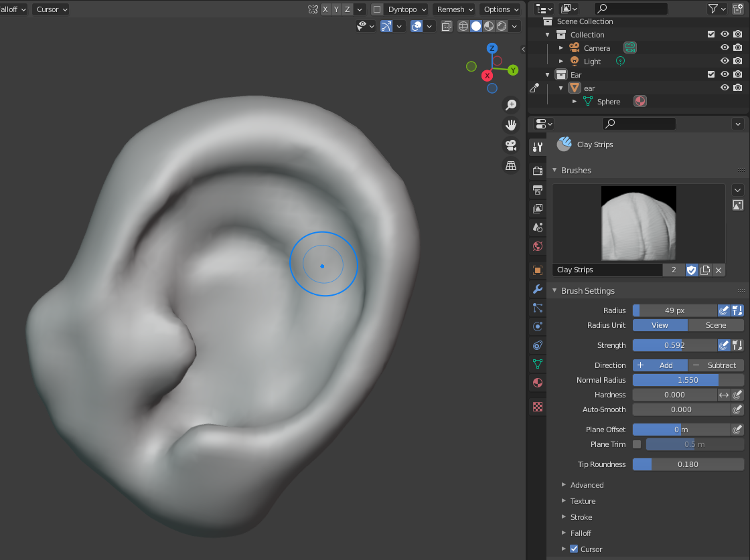
Task: Open the Remesh dropdown menu
Action: 455,9
